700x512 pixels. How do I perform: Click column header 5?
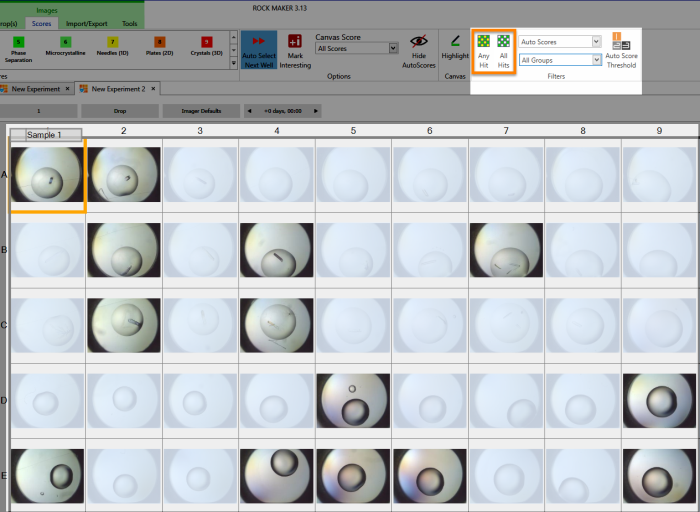click(353, 130)
